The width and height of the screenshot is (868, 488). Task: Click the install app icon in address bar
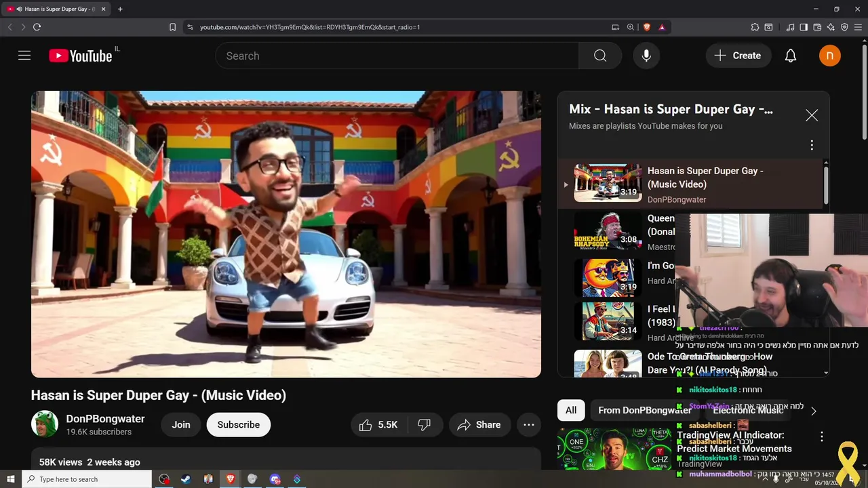pos(615,27)
